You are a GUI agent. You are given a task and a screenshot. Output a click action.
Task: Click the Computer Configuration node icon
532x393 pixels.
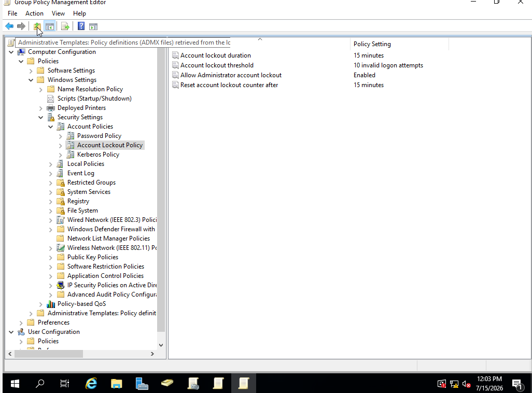(21, 52)
